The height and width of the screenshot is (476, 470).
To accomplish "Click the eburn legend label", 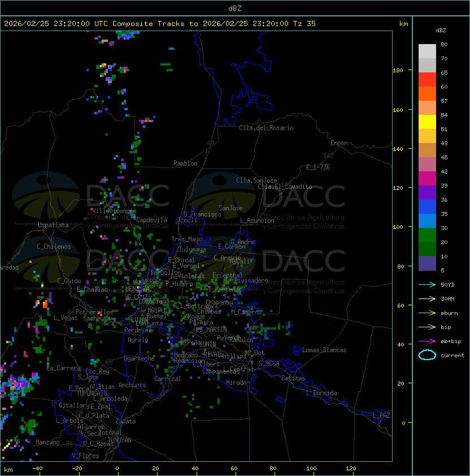I will pos(449,313).
